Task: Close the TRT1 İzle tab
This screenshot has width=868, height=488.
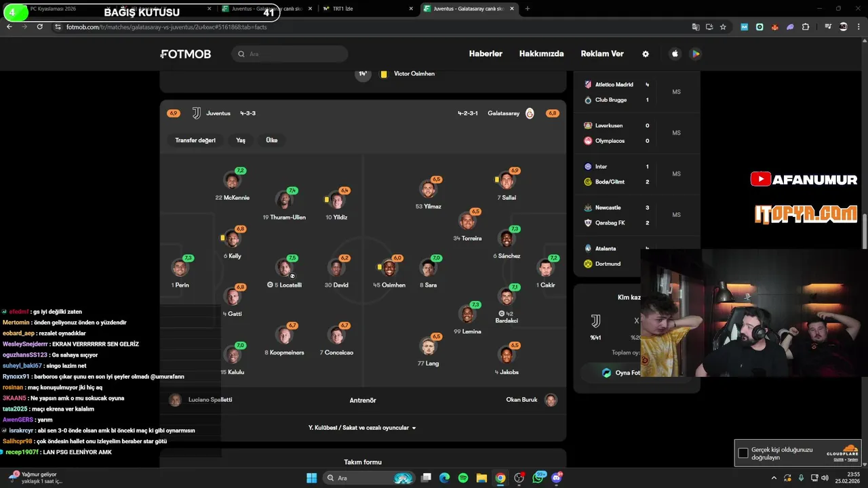Action: click(x=411, y=9)
